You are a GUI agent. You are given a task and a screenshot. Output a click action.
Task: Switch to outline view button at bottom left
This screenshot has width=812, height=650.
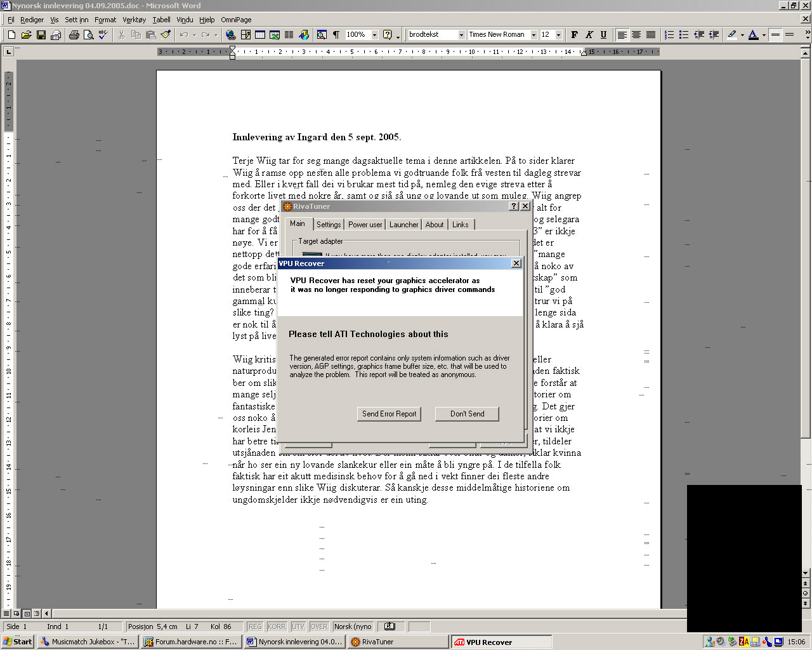pyautogui.click(x=37, y=613)
